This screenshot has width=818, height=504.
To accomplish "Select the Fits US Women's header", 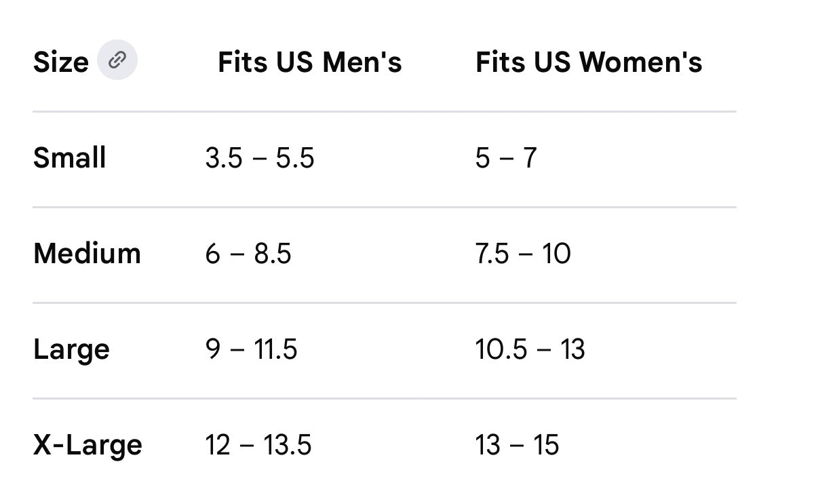I will [589, 62].
